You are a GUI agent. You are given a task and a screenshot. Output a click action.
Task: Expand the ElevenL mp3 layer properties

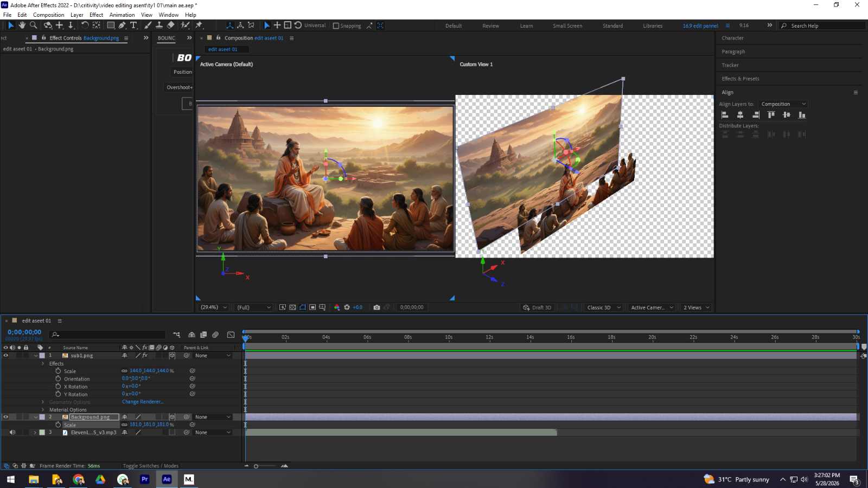point(35,433)
